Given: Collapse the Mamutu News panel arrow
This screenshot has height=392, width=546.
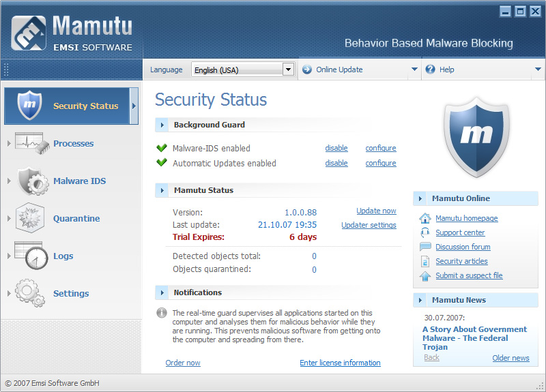Looking at the screenshot, I should [x=420, y=300].
